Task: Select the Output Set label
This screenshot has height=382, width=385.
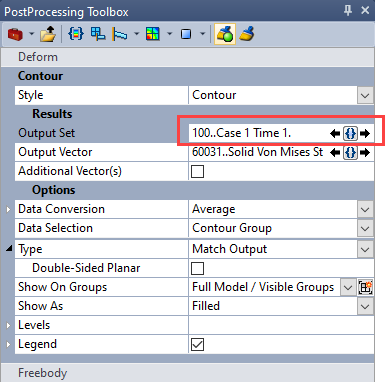Action: coord(47,133)
